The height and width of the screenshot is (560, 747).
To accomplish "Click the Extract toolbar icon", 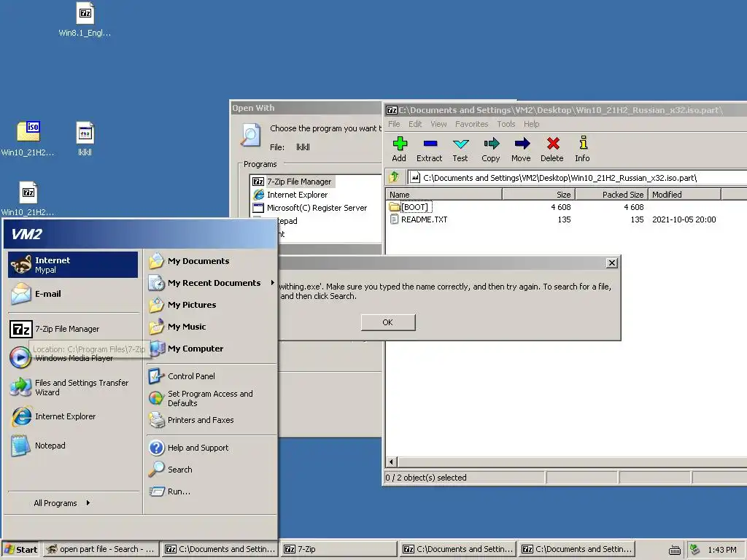I will [429, 149].
